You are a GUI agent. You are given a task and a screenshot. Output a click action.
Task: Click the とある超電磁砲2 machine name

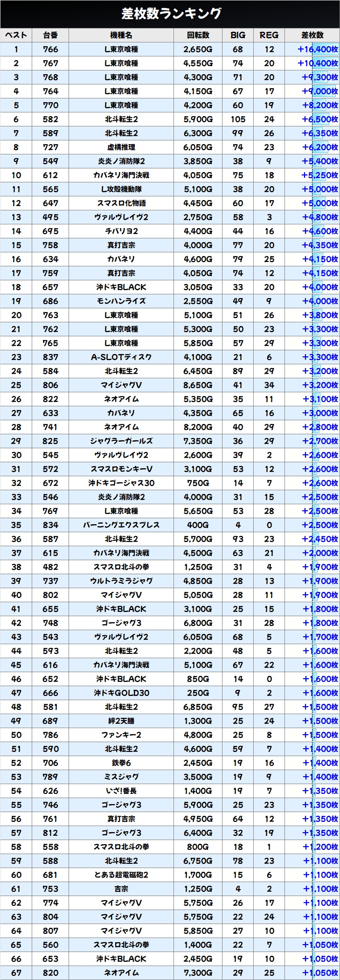[121, 875]
